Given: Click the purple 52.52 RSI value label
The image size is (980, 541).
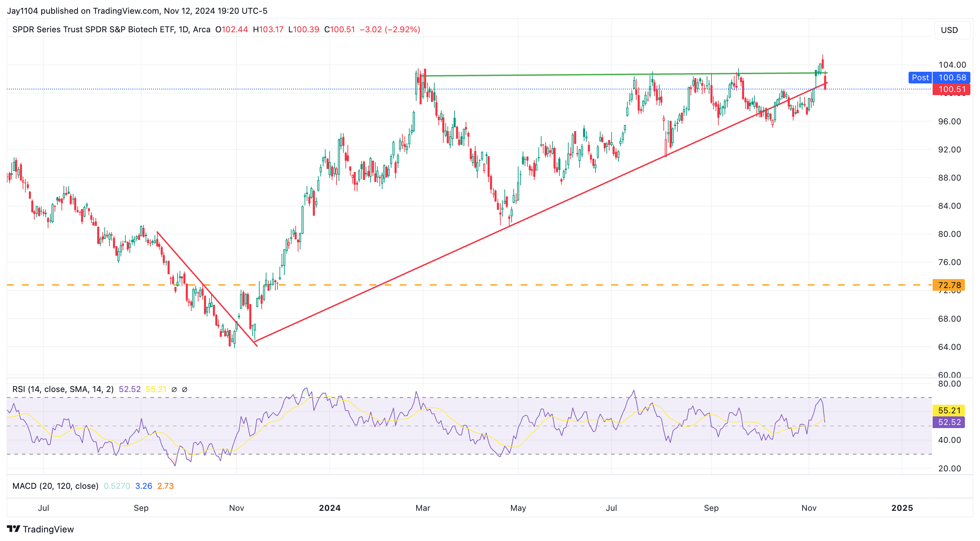Looking at the screenshot, I should click(x=949, y=422).
